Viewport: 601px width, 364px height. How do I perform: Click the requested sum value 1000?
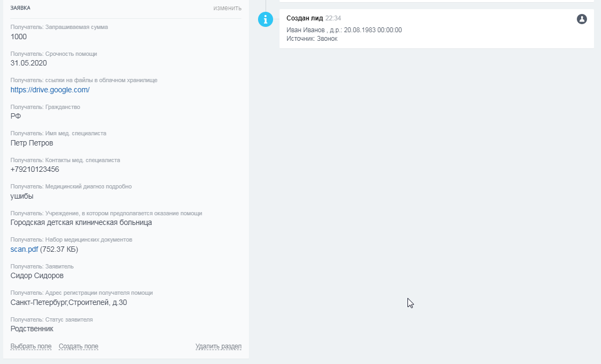[x=19, y=37]
